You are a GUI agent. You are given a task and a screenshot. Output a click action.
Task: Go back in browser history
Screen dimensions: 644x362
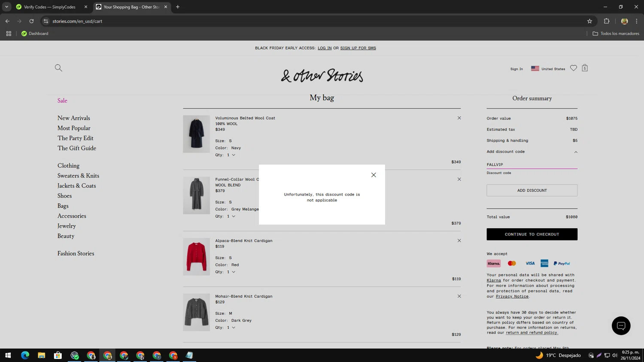(7, 21)
